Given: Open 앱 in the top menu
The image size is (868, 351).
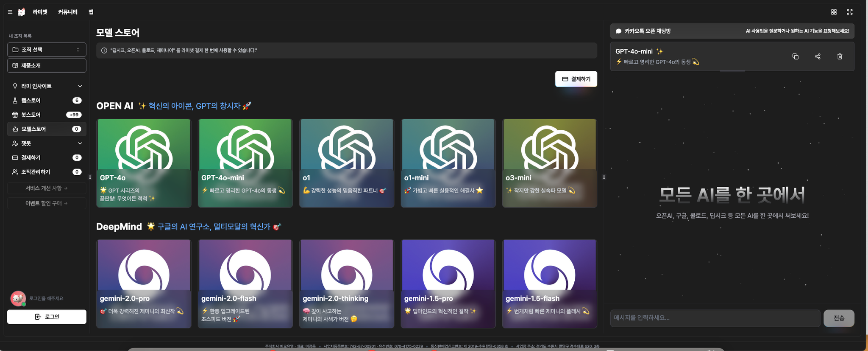Looking at the screenshot, I should click(x=91, y=12).
